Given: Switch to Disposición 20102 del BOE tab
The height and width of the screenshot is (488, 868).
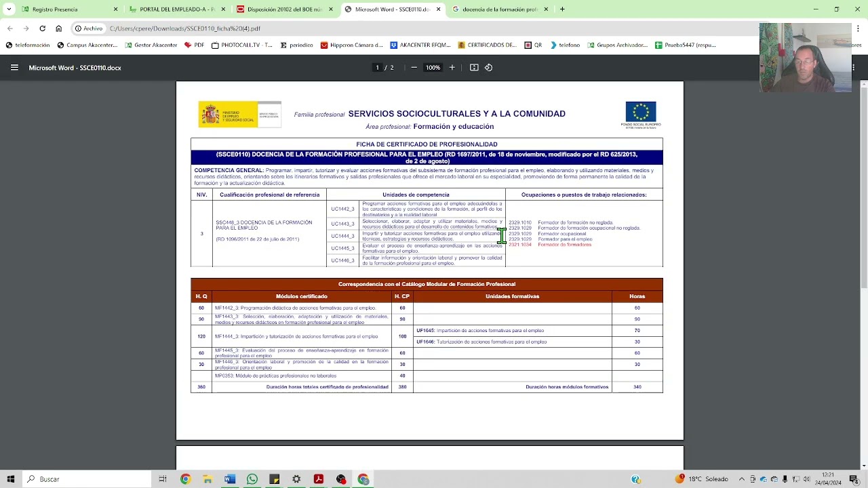Looking at the screenshot, I should pos(285,9).
